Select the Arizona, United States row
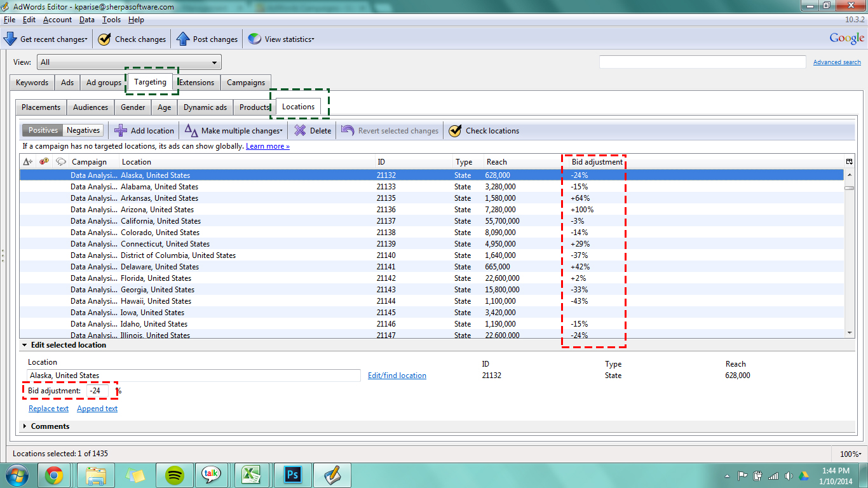868x488 pixels. (431, 210)
